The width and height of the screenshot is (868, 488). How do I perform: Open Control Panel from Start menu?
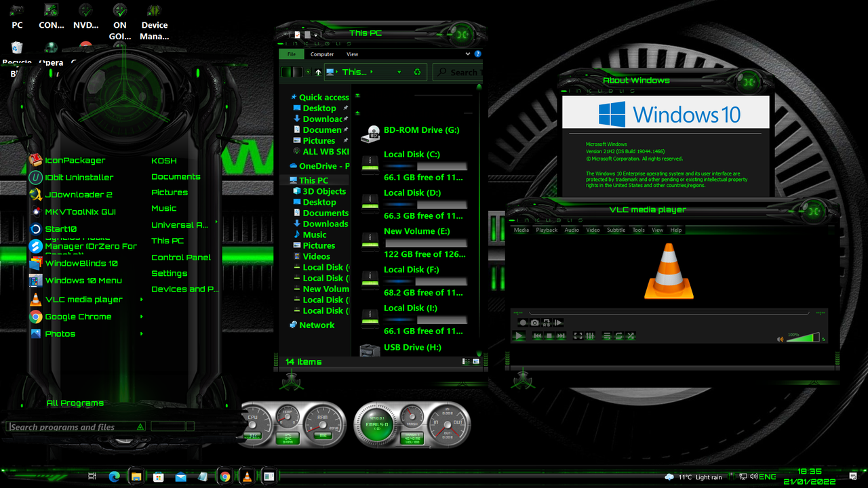(x=181, y=258)
